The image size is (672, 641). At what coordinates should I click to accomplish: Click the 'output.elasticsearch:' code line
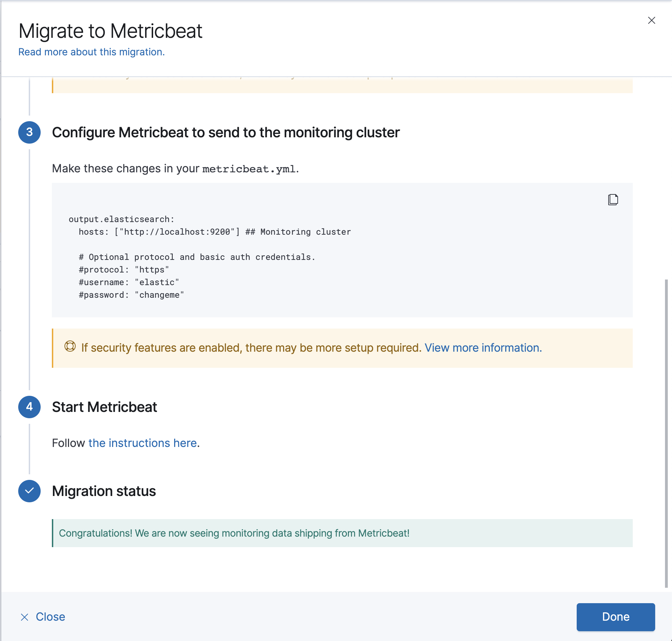tap(122, 219)
